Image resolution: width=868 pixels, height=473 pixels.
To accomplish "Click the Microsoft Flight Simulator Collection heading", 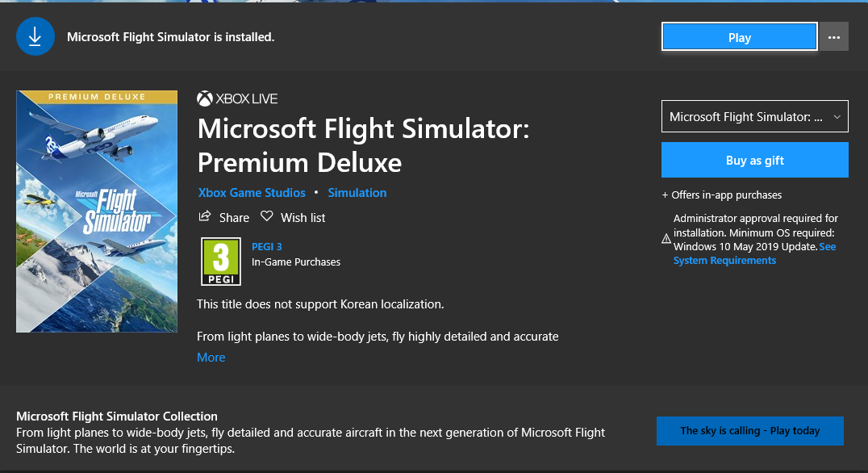I will (x=117, y=416).
